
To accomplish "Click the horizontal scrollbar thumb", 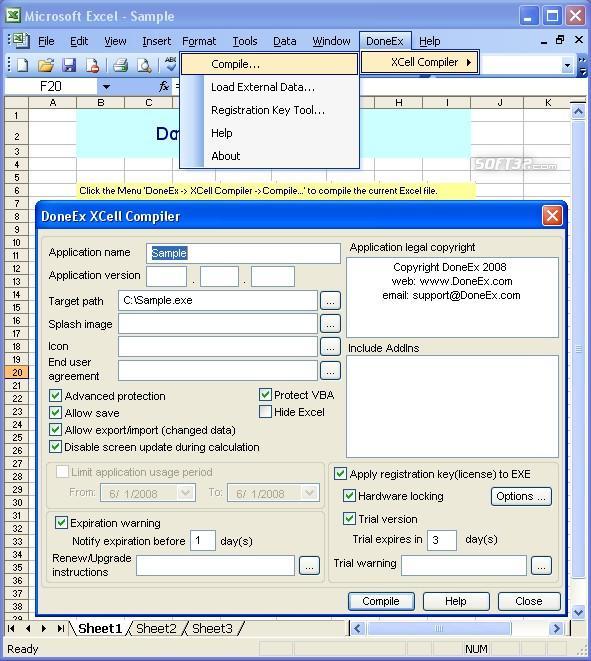I will [439, 629].
